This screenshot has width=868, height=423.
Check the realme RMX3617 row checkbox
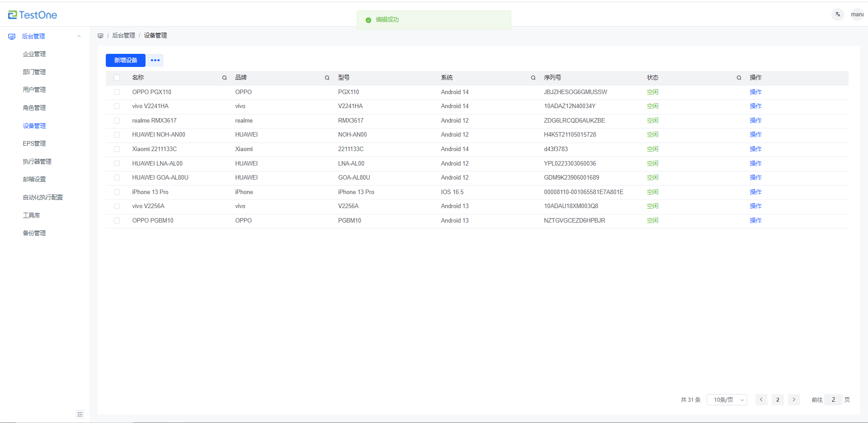pos(117,120)
